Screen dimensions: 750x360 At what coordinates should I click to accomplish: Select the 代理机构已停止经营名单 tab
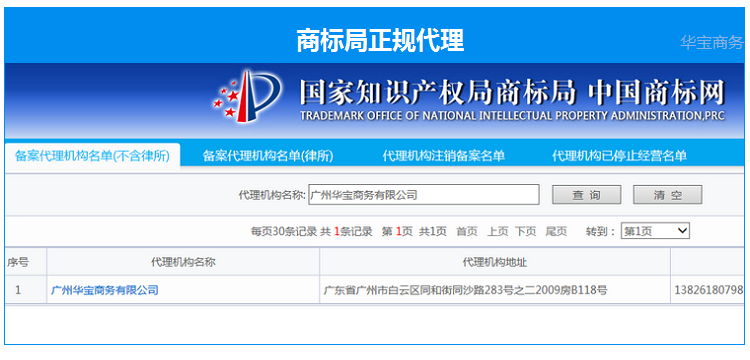(x=619, y=156)
